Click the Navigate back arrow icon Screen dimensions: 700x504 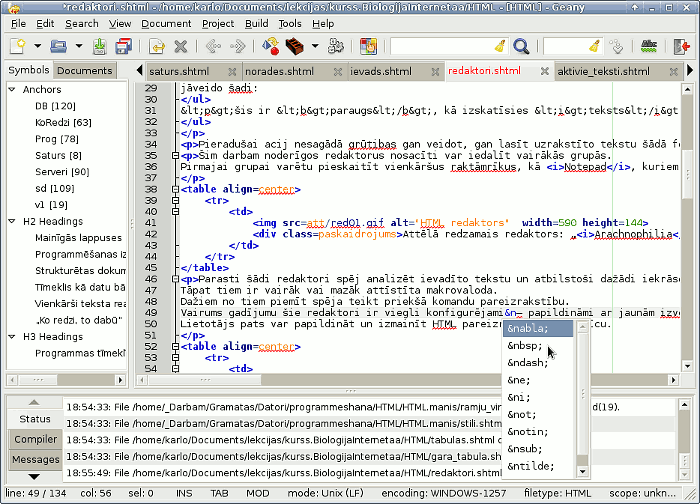213,46
